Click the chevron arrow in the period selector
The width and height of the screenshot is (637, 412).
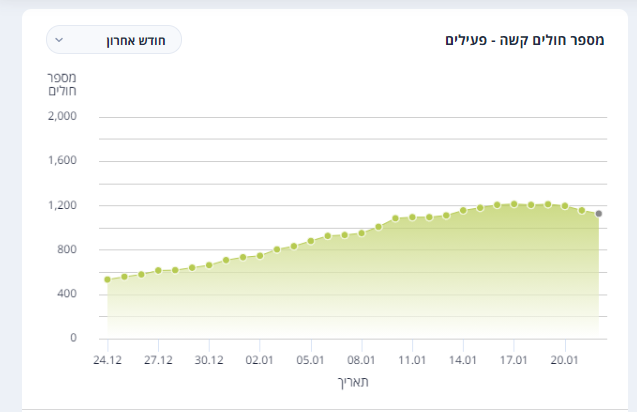point(59,40)
